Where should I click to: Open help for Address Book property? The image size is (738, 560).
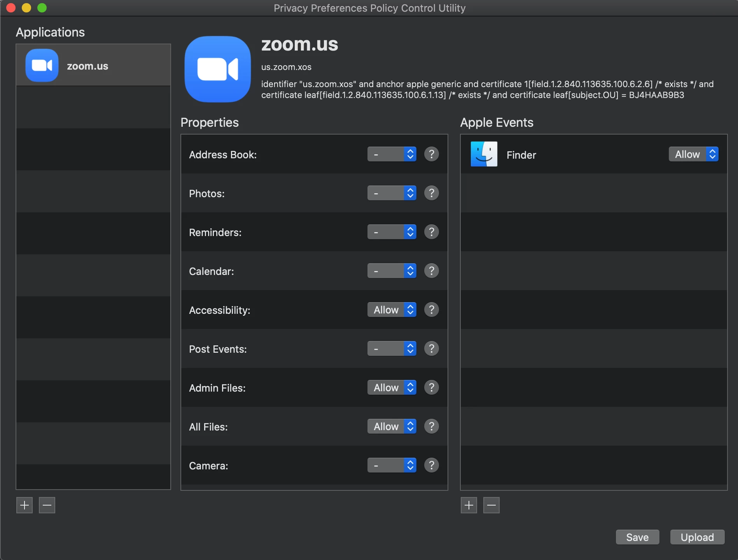pyautogui.click(x=431, y=154)
